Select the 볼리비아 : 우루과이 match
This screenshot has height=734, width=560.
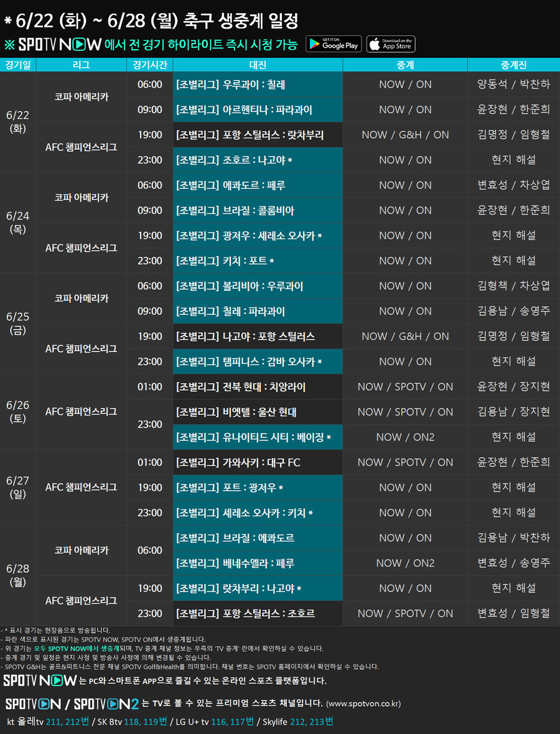point(258,286)
